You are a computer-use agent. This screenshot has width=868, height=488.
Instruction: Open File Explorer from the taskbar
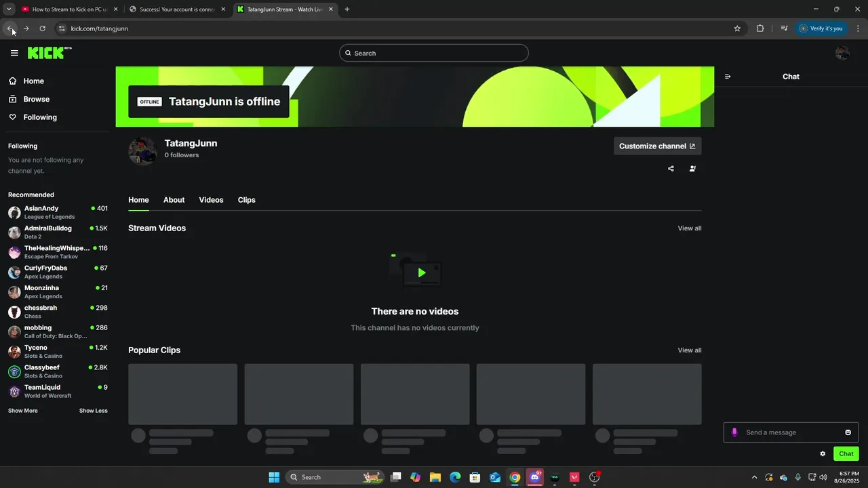[435, 477]
